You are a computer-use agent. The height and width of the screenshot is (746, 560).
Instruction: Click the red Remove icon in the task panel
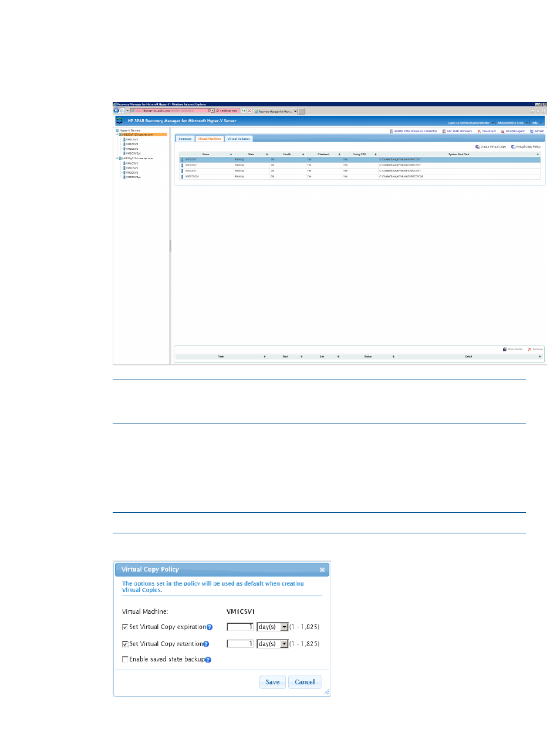click(x=529, y=350)
